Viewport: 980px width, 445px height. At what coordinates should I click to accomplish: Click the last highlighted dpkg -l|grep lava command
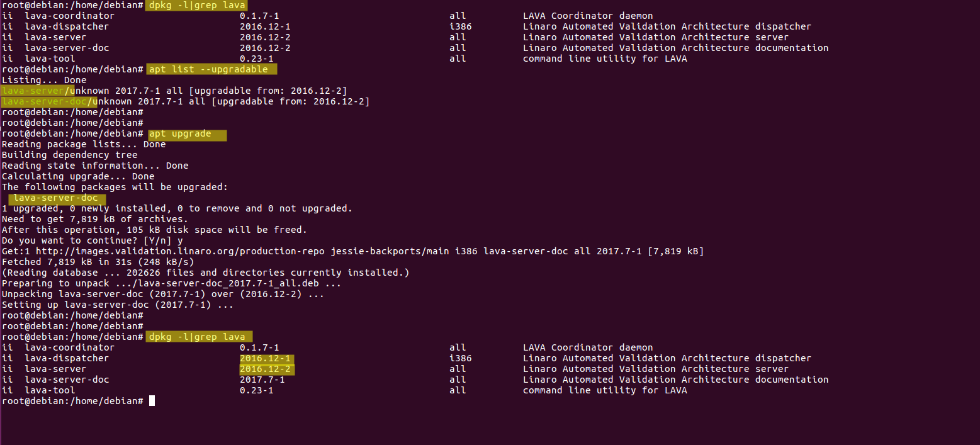[x=198, y=337]
